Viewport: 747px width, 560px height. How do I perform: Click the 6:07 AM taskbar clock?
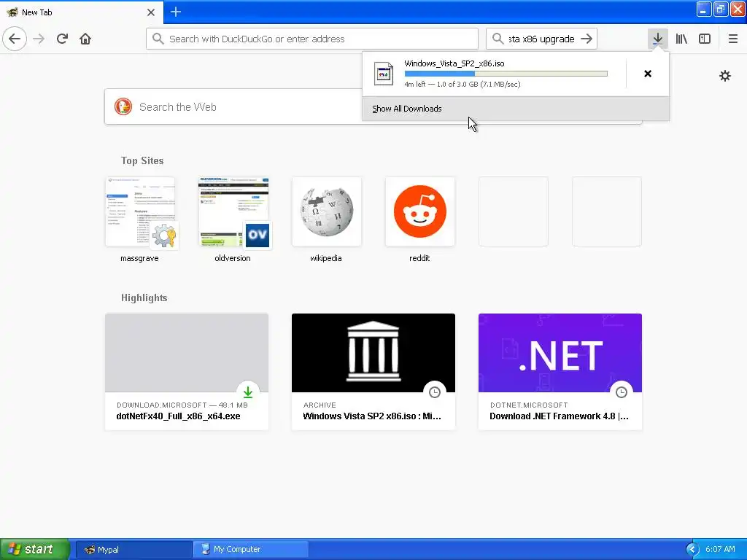click(720, 549)
